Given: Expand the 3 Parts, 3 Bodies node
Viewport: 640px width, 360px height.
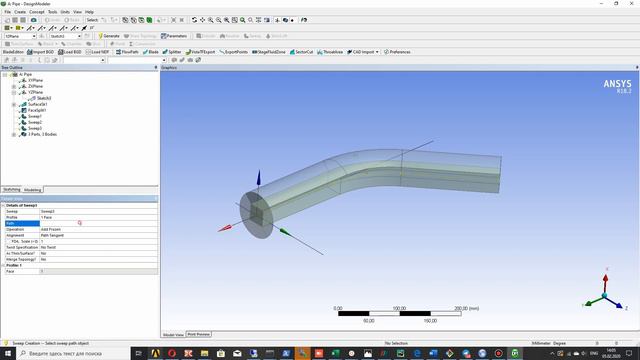Looking at the screenshot, I should [14, 134].
